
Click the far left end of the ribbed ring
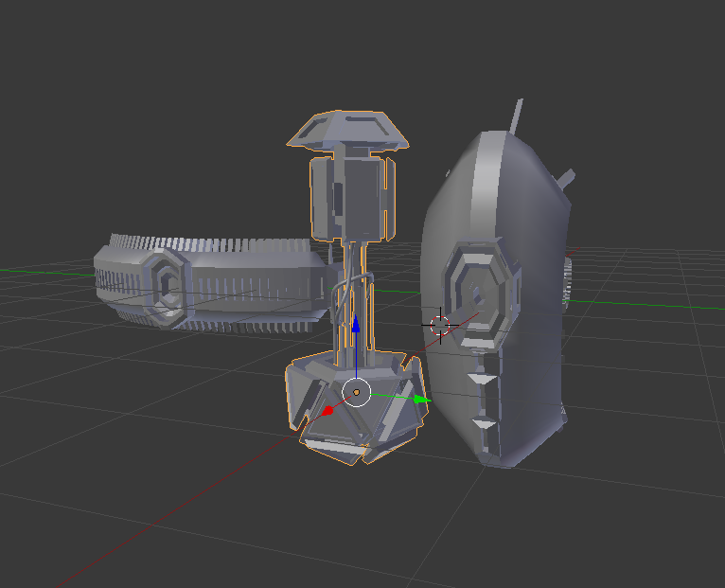click(x=106, y=268)
